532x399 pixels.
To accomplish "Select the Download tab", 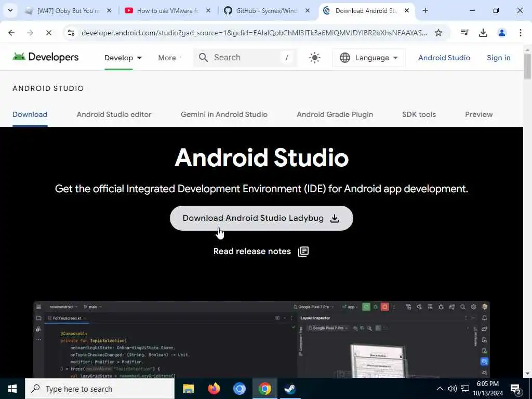I will point(30,114).
